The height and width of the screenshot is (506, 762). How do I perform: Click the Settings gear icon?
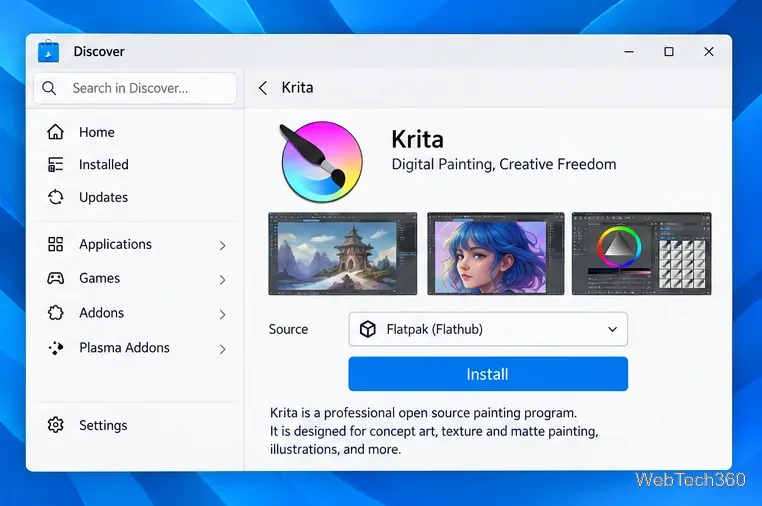coord(55,425)
